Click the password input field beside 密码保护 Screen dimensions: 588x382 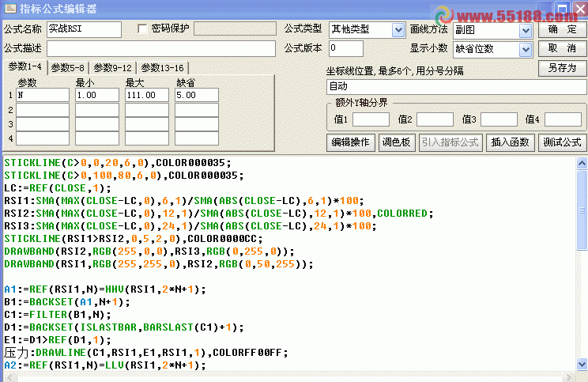236,29
